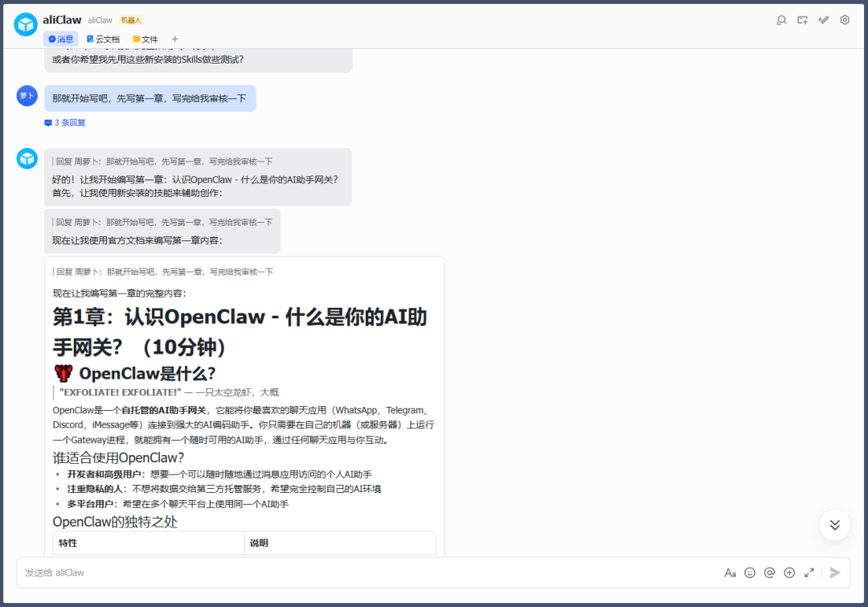The image size is (868, 607).
Task: Click the bullet 多平台用户
Action: (x=178, y=504)
